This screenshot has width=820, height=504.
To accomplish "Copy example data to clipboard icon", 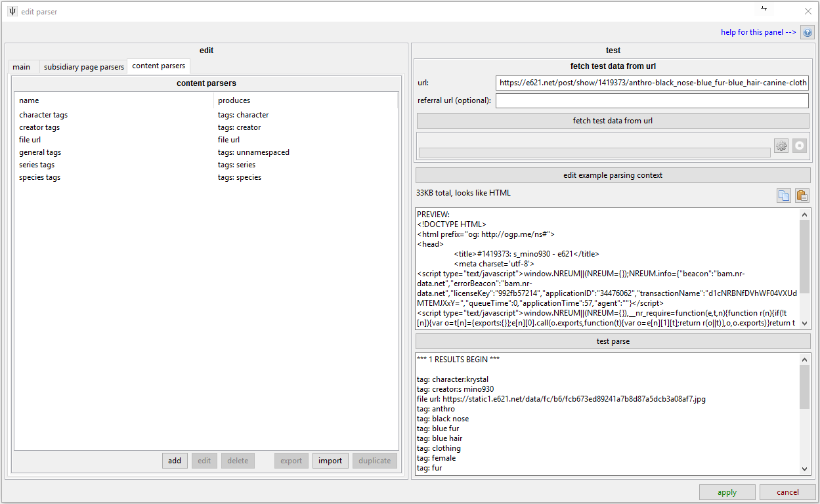I will coord(783,195).
